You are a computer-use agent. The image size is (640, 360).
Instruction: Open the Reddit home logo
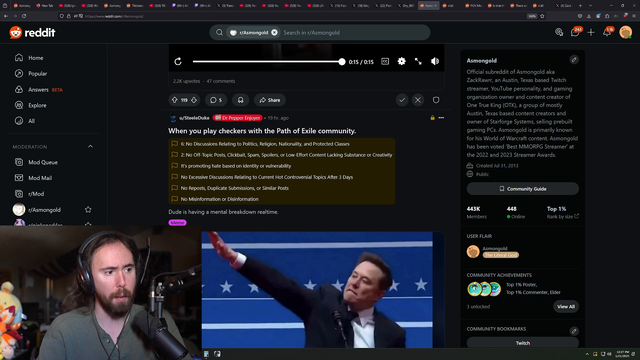pos(32,33)
